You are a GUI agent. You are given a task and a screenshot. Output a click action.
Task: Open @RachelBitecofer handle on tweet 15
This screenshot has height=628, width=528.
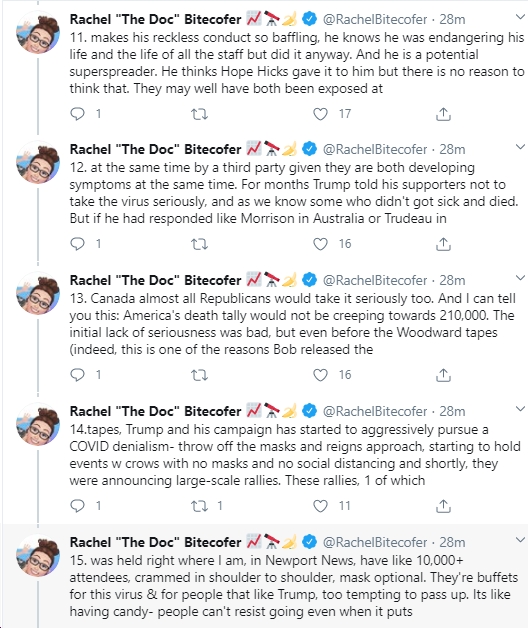375,542
